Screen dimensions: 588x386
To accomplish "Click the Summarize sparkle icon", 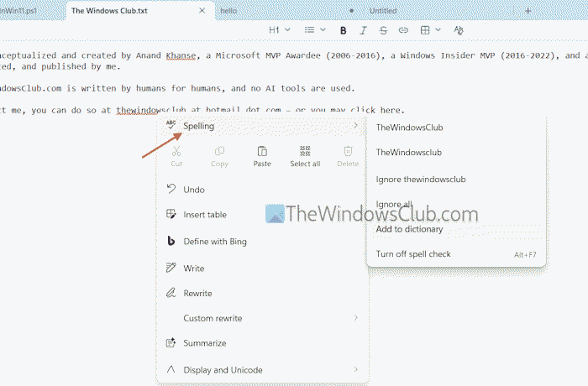I will [171, 342].
